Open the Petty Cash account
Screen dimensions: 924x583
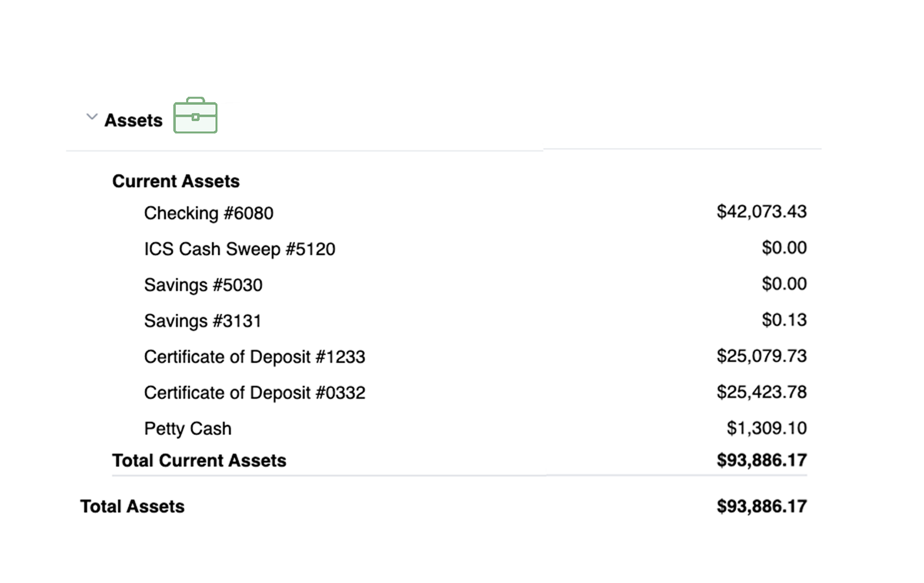[187, 429]
